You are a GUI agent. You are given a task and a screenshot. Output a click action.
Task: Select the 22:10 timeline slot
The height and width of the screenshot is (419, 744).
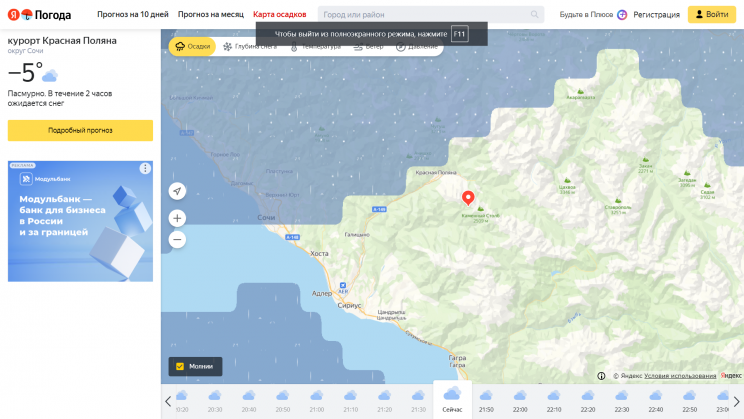pyautogui.click(x=554, y=401)
